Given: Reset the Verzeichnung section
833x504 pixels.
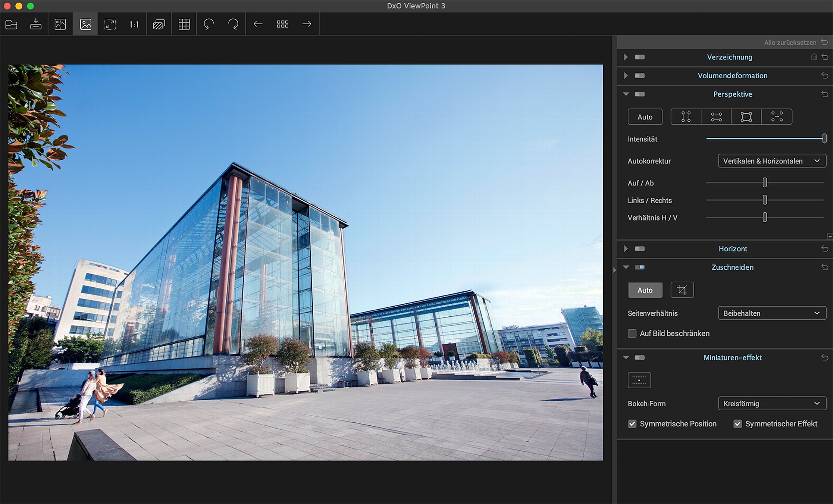Looking at the screenshot, I should pos(825,57).
